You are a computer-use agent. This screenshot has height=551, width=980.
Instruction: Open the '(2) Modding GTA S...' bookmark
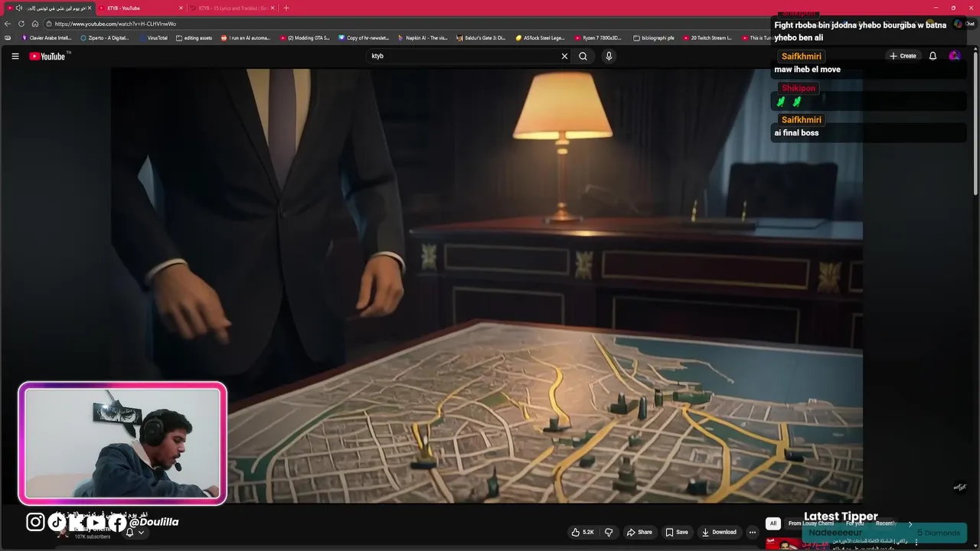click(x=305, y=37)
